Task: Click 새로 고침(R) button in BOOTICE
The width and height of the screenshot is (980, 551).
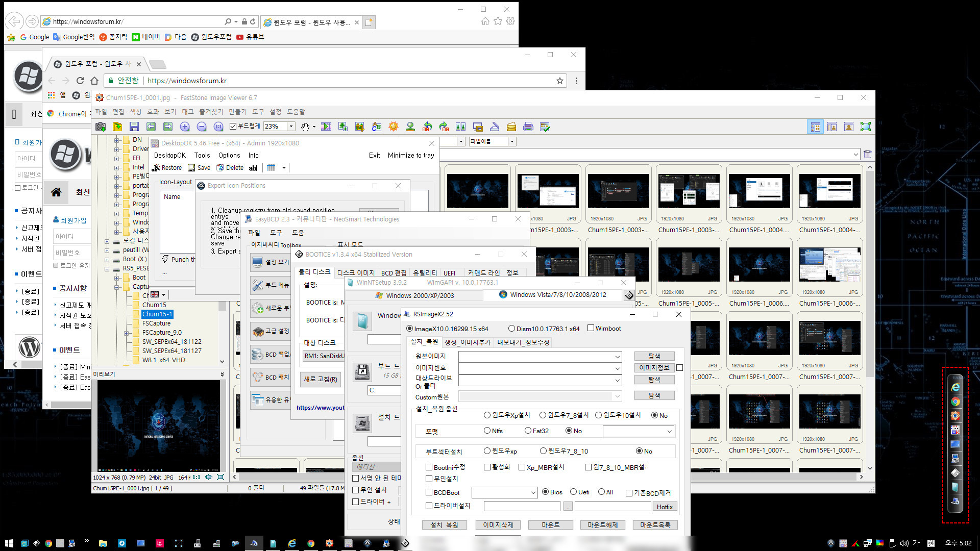Action: 321,379
